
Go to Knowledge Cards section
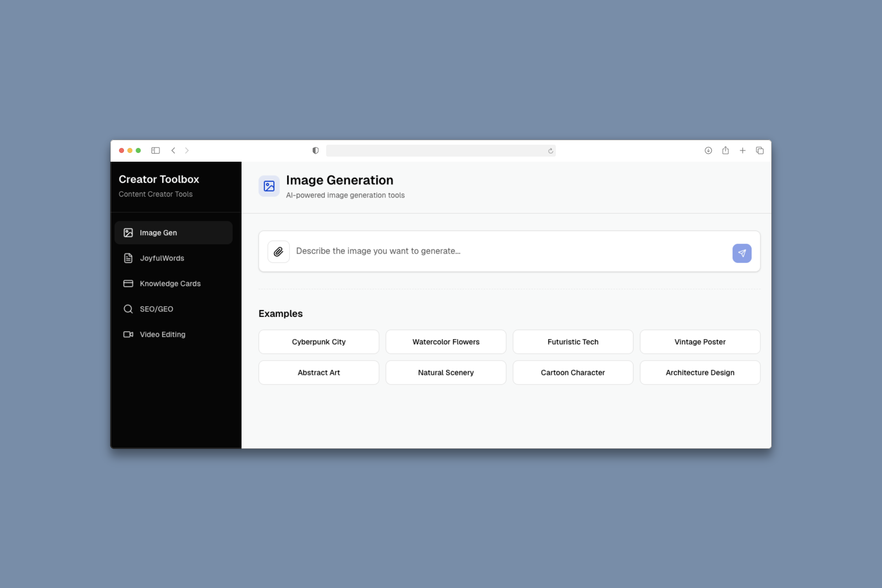coord(170,283)
